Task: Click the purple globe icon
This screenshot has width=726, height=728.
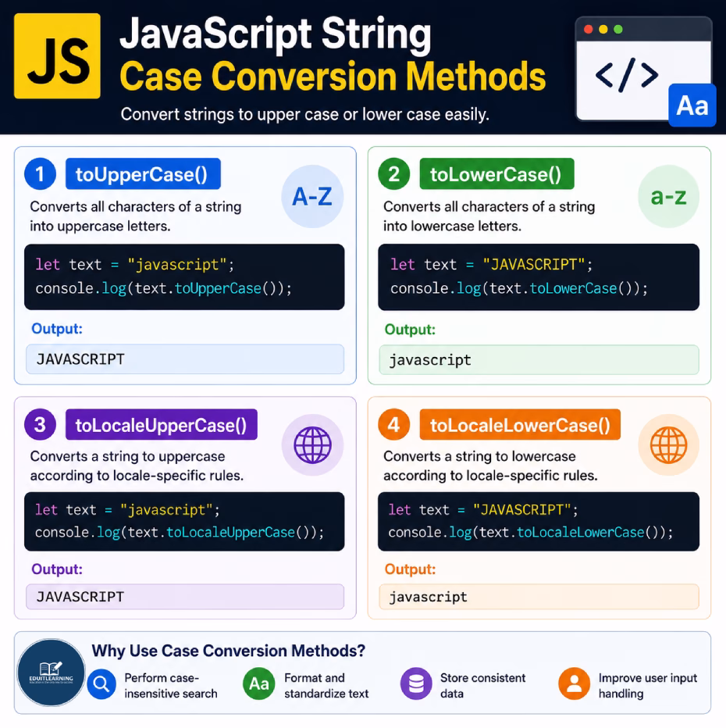Action: point(312,444)
